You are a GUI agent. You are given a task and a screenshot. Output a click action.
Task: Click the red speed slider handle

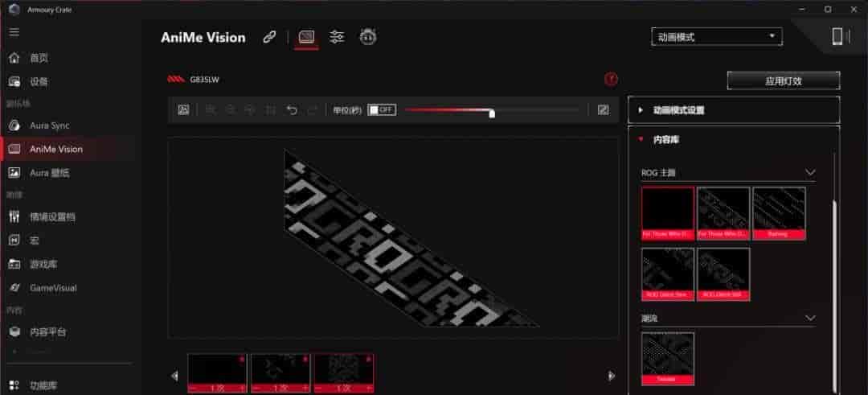point(492,114)
